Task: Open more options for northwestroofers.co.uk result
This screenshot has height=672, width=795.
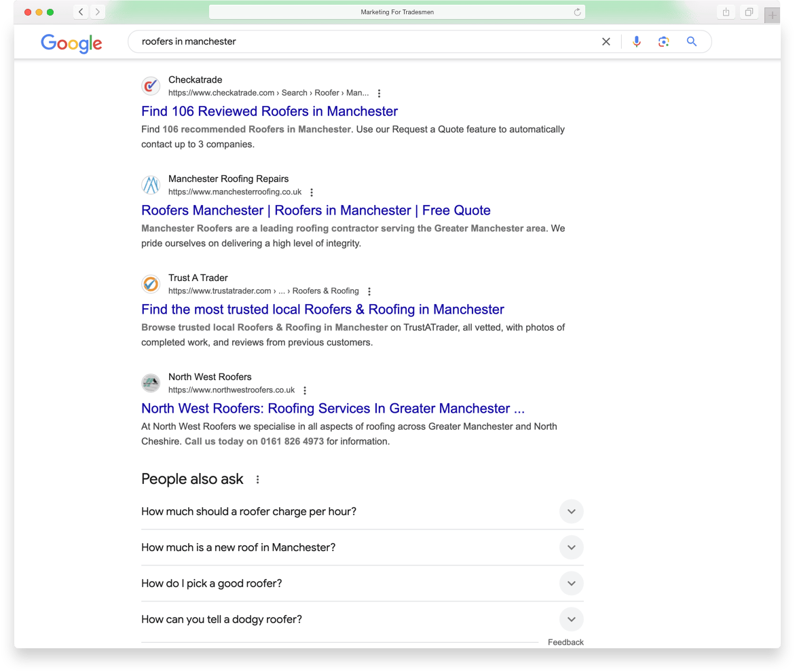Action: click(305, 390)
